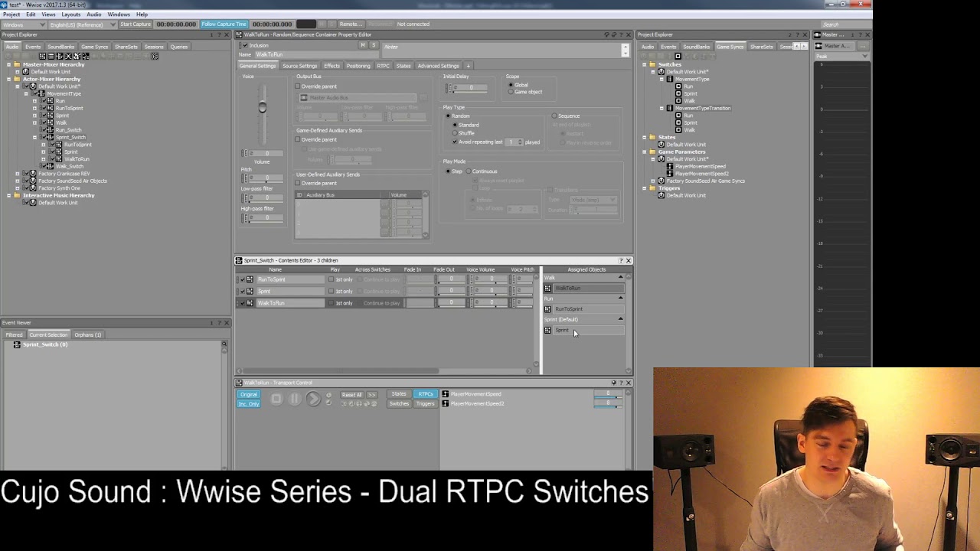Collapse the Sprint_Switch node in tree

[34, 137]
